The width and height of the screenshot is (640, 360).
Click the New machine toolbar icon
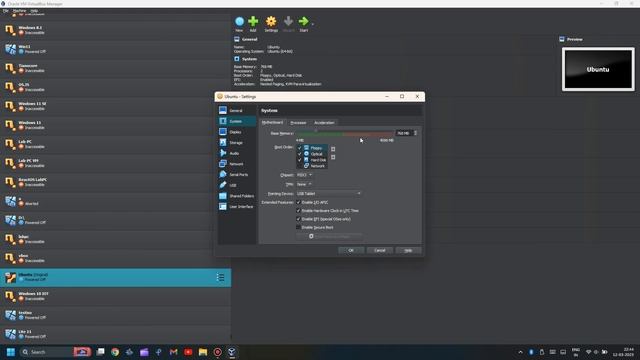pyautogui.click(x=240, y=21)
